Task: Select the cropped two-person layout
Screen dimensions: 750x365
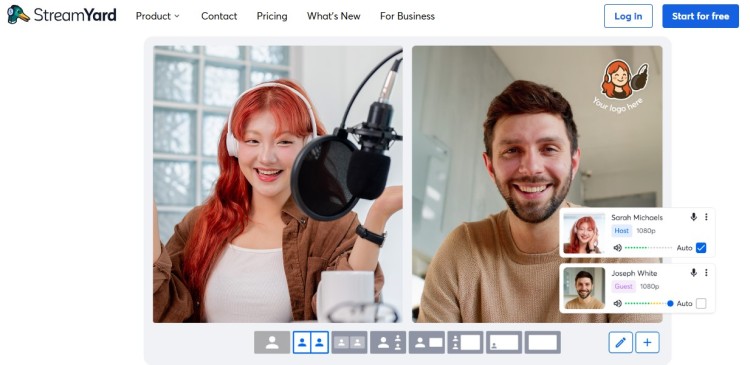Action: coord(350,343)
